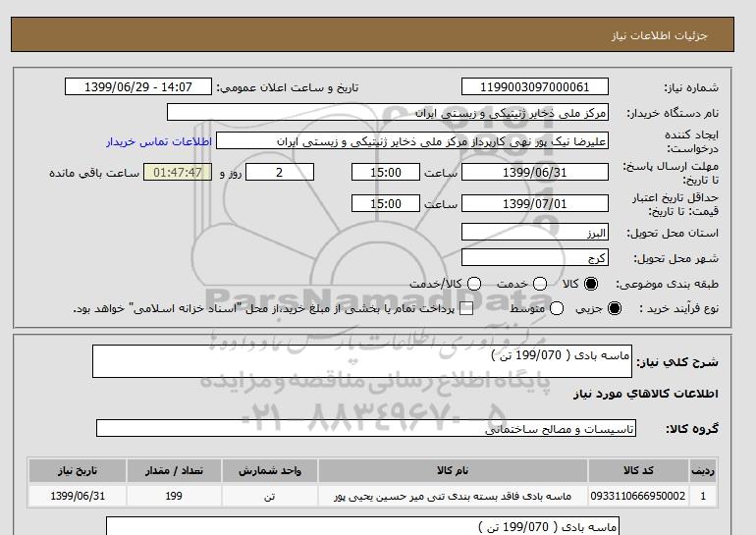Viewport: 756px width, 535px height.
Task: Click the bottom description box ماسه بادی
Action: click(362, 526)
